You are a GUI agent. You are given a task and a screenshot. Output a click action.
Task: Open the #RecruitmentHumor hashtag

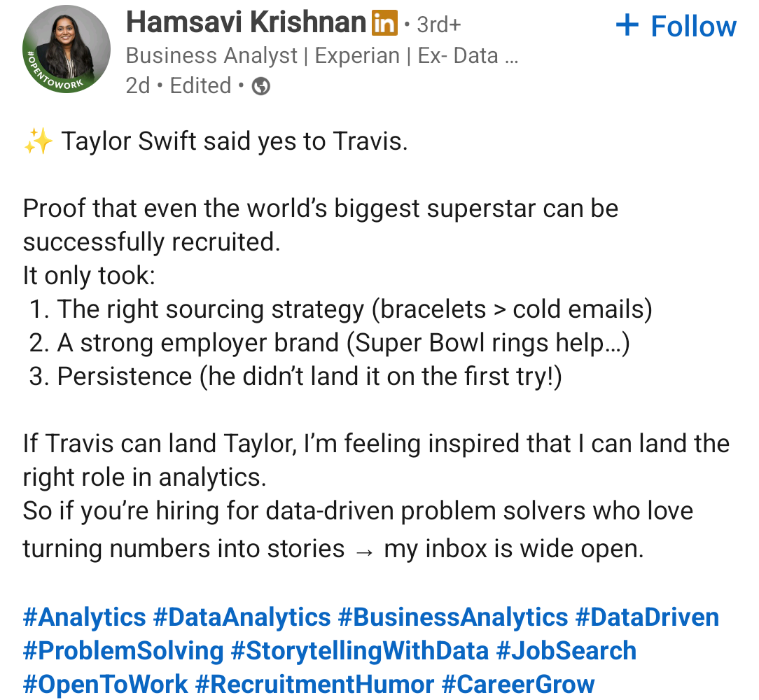click(x=314, y=685)
